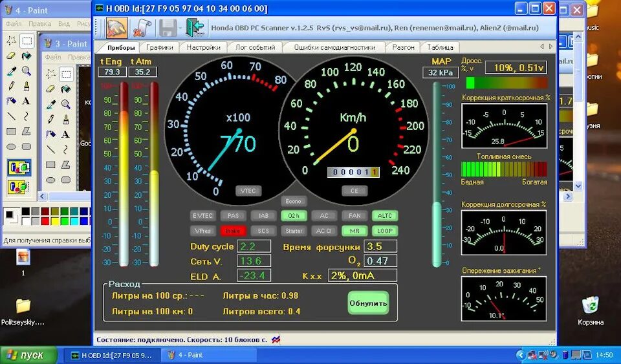The height and width of the screenshot is (364, 621).
Task: Click the Время форсунки value field
Action: pyautogui.click(x=380, y=246)
